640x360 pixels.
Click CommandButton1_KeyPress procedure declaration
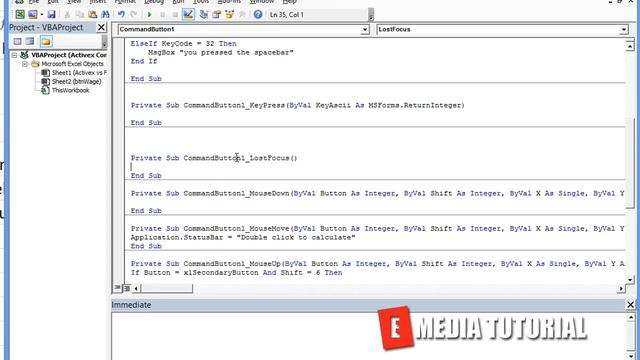[x=298, y=105]
